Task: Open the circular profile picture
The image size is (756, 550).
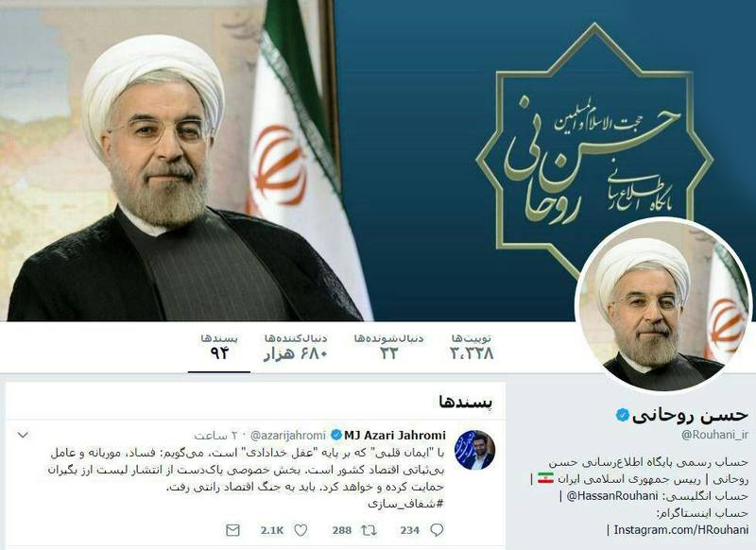Action: pyautogui.click(x=663, y=305)
